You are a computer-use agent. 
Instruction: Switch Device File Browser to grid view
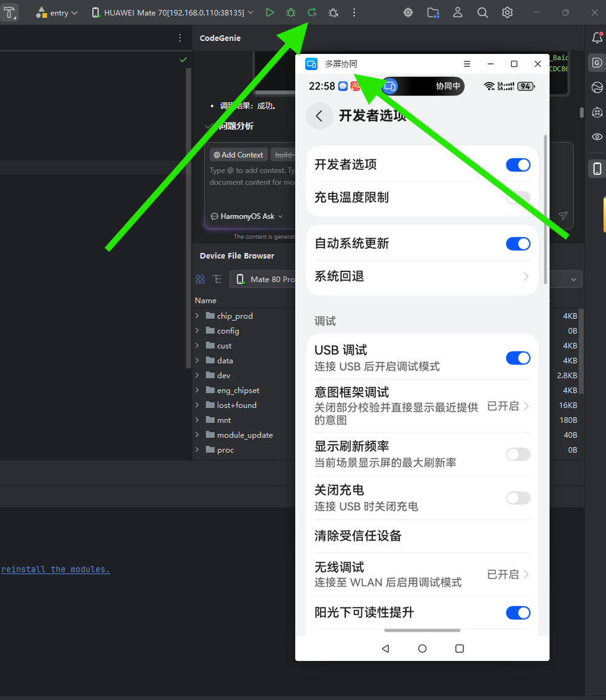(200, 279)
